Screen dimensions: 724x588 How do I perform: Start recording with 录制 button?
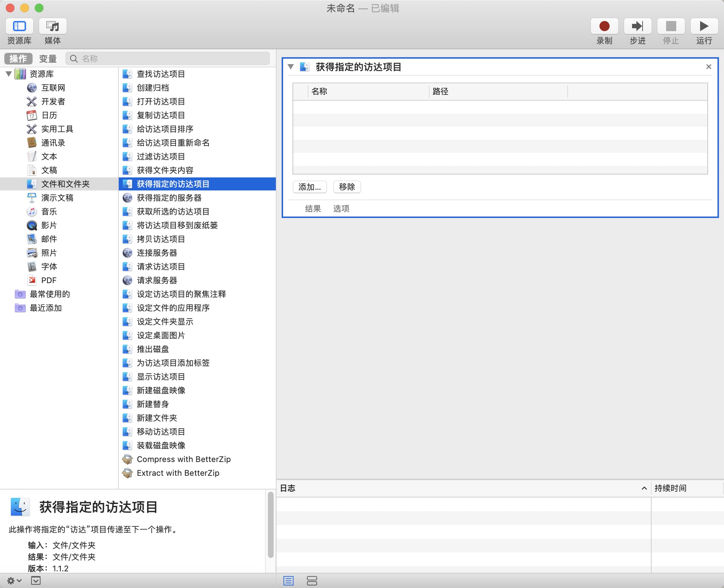[x=604, y=26]
